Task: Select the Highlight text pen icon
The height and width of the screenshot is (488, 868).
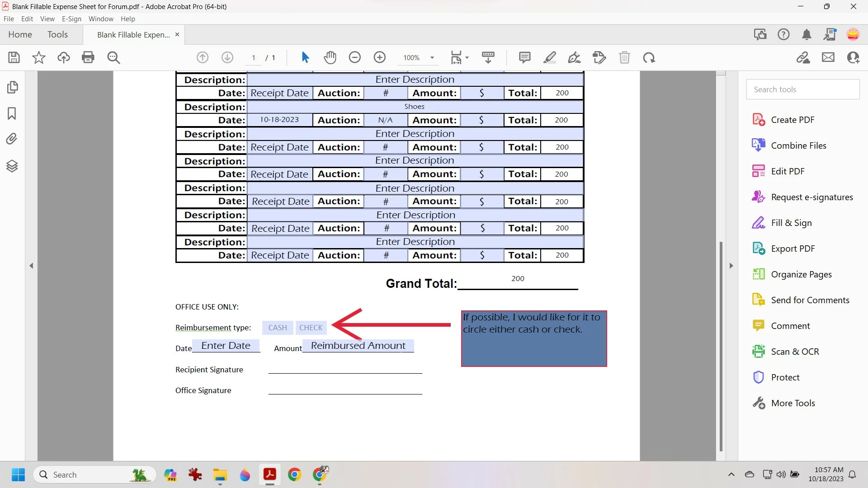Action: (550, 57)
